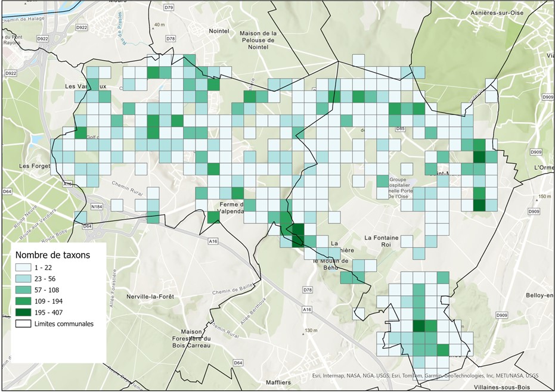Click the D85 road shield
Screen dimensions: 555x392
tap(400, 129)
